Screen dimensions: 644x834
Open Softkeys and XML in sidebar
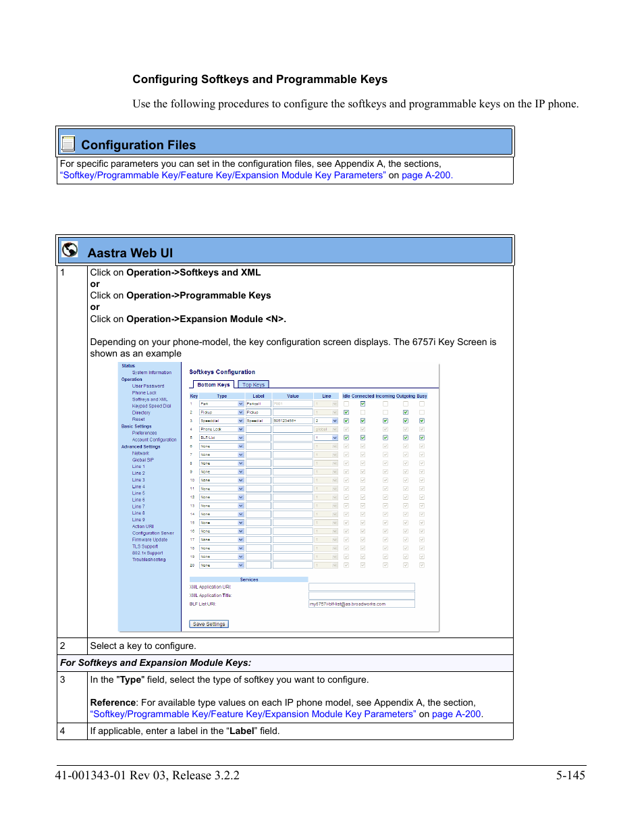pos(150,399)
